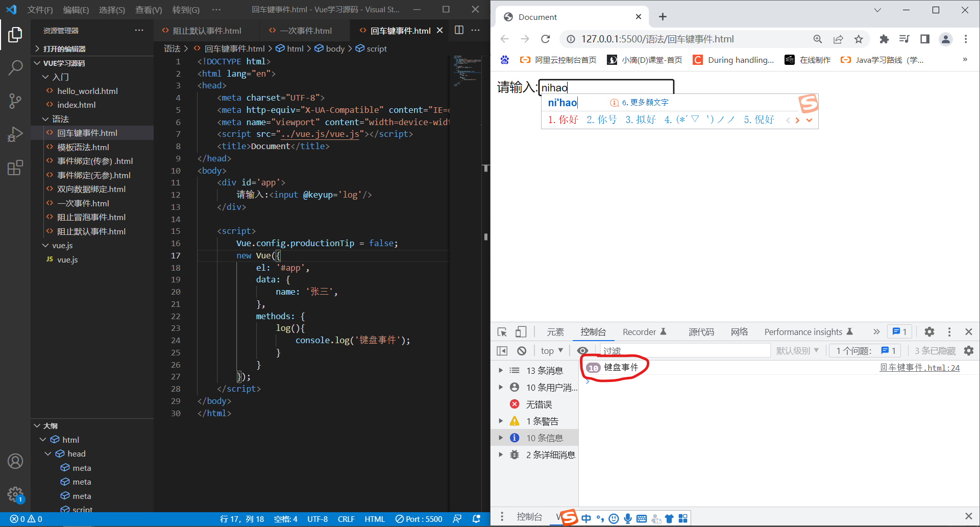980x527 pixels.
Task: Open DevTools more options kebab menu
Action: [949, 332]
